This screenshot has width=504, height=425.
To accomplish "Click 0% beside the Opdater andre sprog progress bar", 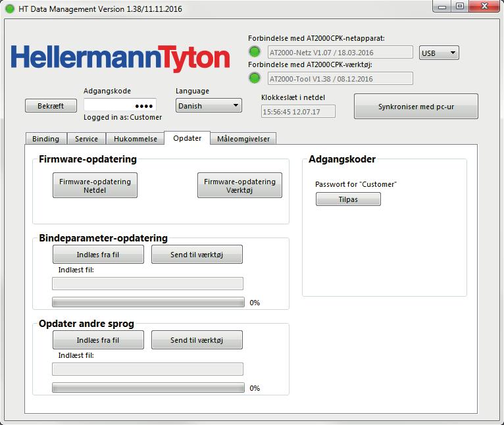I will click(x=255, y=388).
